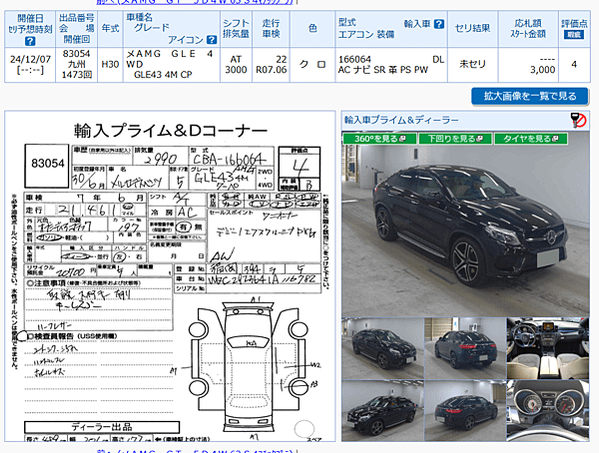Click the lot number 83054 table cell
The height and width of the screenshot is (453, 599).
pos(76,65)
